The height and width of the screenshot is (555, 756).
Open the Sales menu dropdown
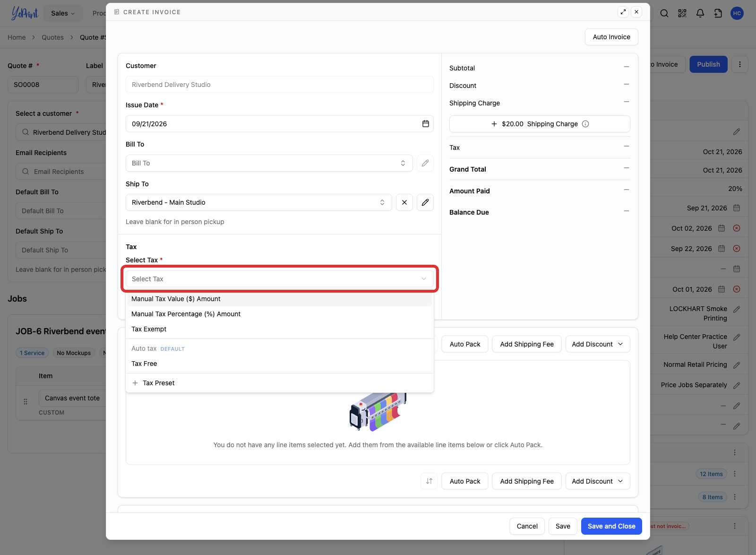click(63, 13)
